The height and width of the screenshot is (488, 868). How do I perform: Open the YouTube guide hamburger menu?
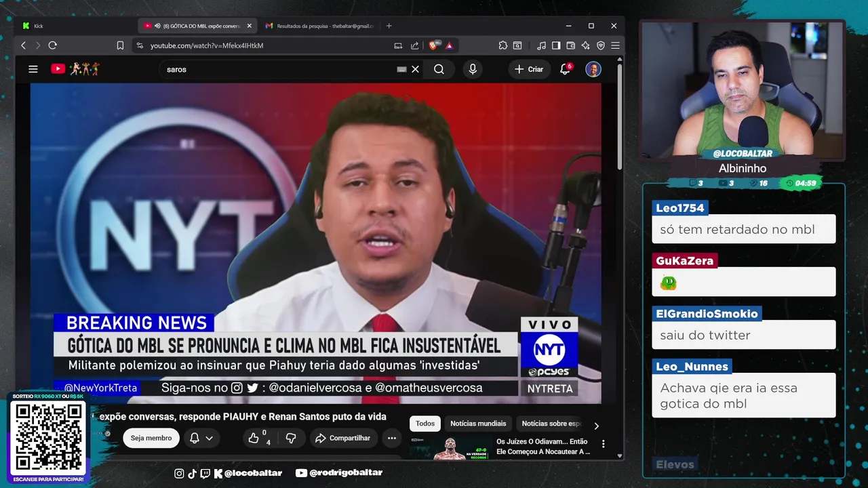tap(33, 69)
